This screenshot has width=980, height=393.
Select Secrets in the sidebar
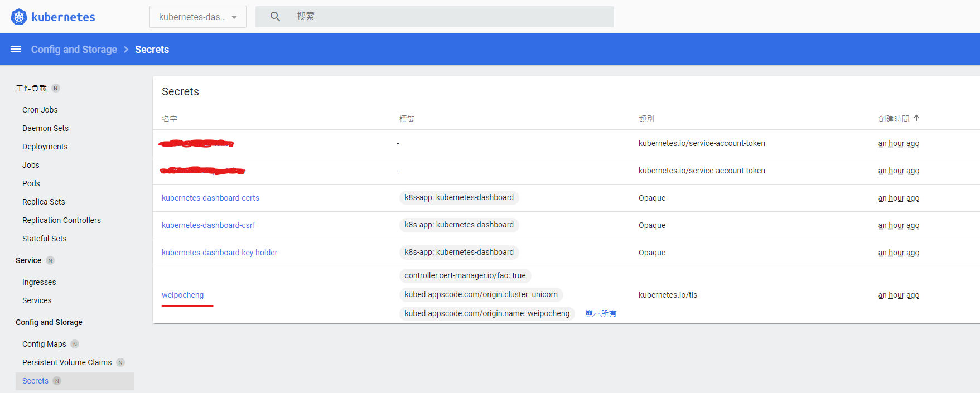pyautogui.click(x=75, y=381)
